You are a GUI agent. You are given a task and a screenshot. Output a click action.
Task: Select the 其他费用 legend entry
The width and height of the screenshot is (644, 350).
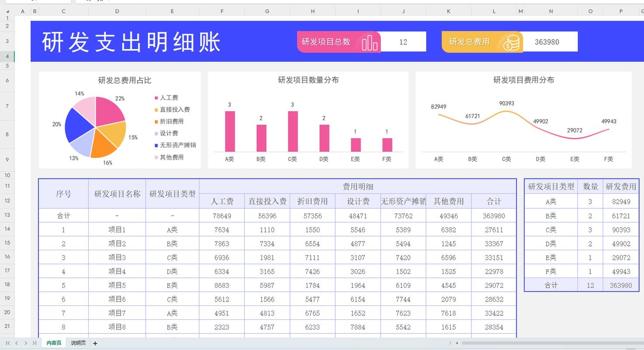click(x=169, y=157)
